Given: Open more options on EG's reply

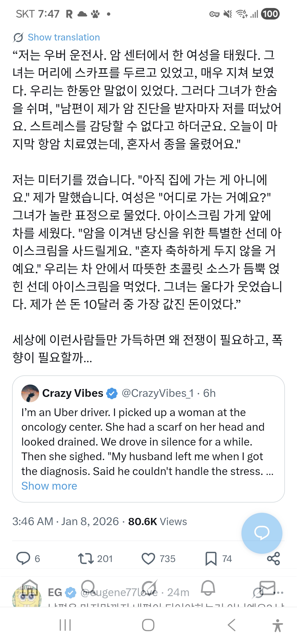Looking at the screenshot, I should tap(280, 592).
